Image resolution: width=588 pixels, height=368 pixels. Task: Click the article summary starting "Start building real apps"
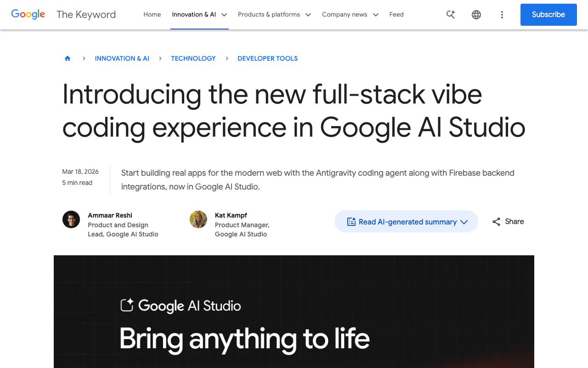pyautogui.click(x=318, y=180)
